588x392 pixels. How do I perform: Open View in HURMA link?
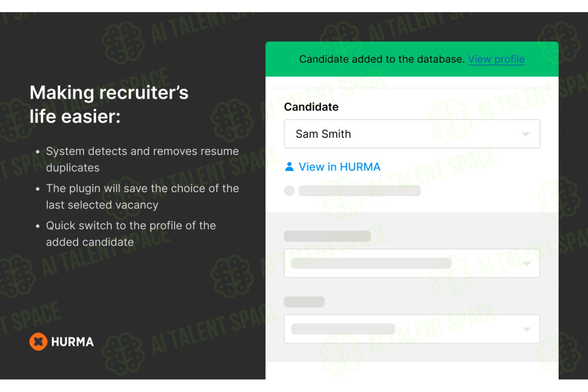pyautogui.click(x=339, y=167)
